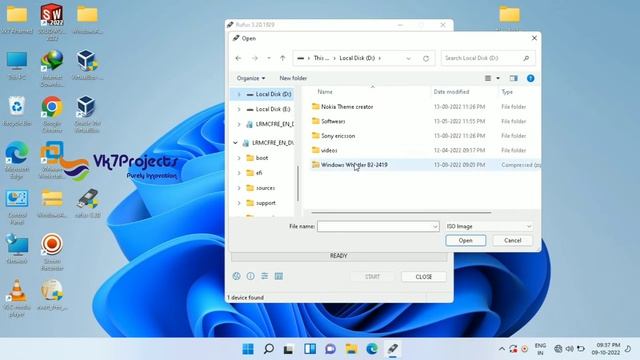This screenshot has height=360, width=640.
Task: Open Widgets from the taskbar
Action: [310, 349]
